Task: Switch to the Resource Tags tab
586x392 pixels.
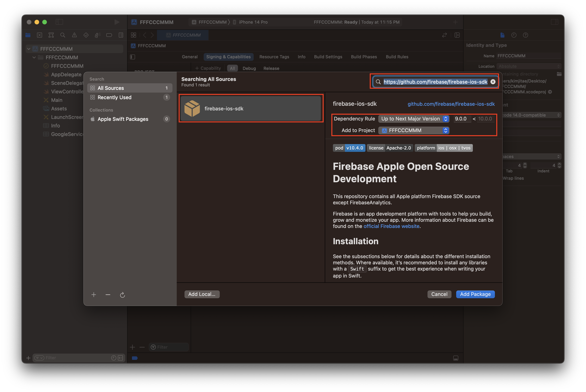Action: coord(274,57)
